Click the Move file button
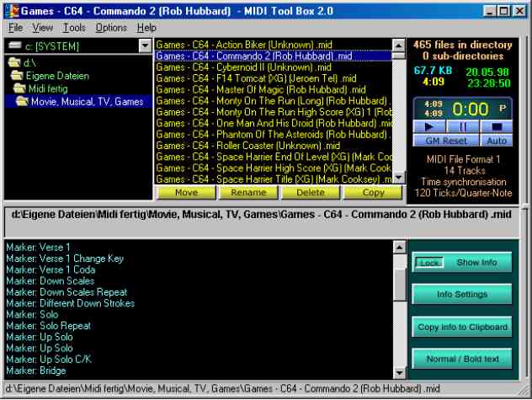The height and width of the screenshot is (400, 532). click(x=186, y=193)
